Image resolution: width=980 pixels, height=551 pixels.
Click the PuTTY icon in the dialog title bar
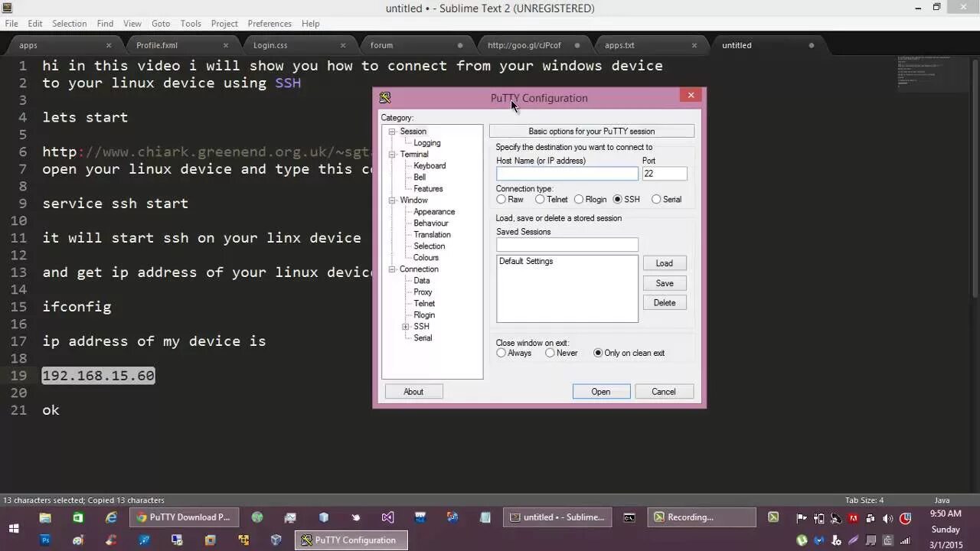click(x=385, y=97)
